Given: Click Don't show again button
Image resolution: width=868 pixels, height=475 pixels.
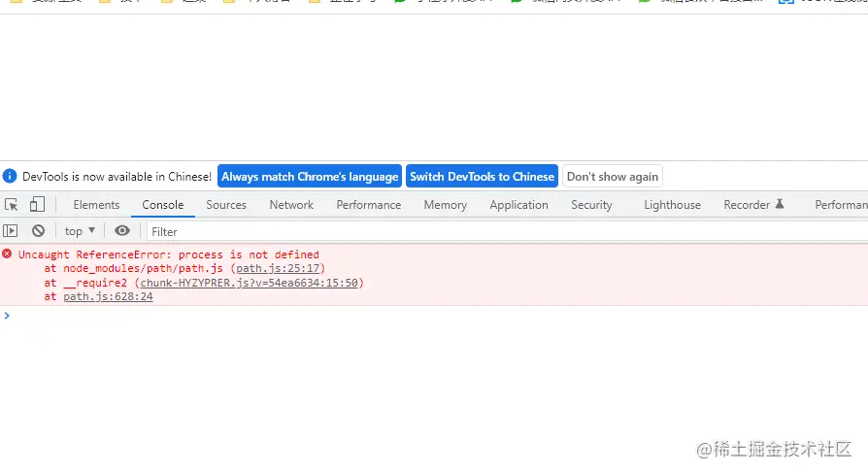Looking at the screenshot, I should coord(613,177).
